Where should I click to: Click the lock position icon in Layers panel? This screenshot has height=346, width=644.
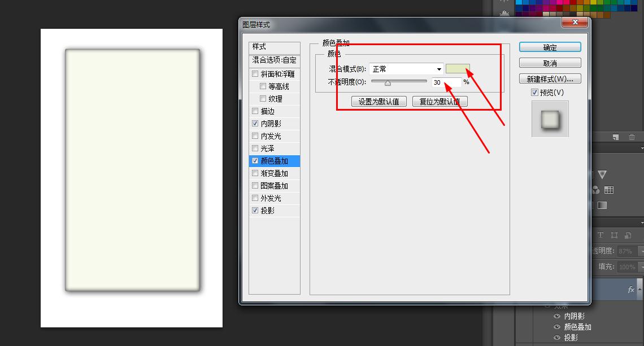point(615,235)
